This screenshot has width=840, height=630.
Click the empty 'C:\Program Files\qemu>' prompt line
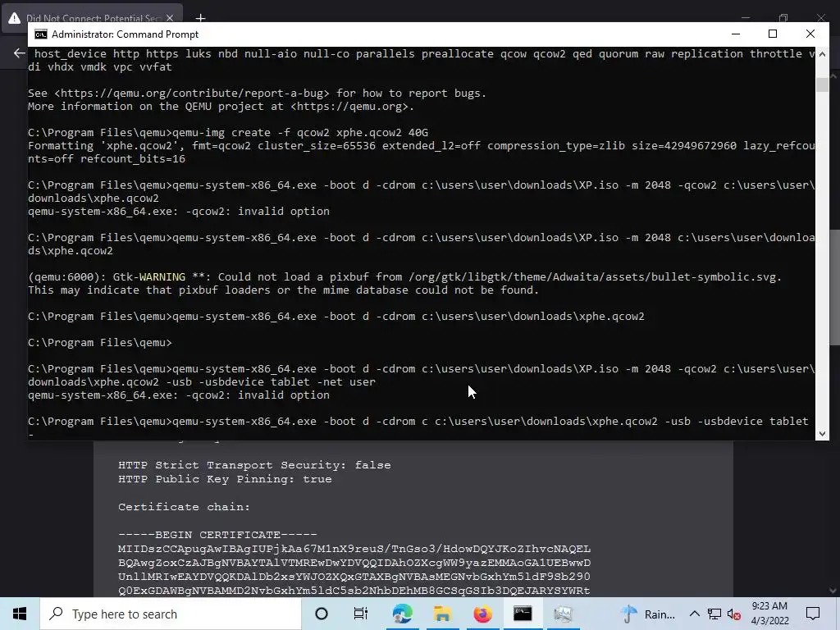point(100,342)
